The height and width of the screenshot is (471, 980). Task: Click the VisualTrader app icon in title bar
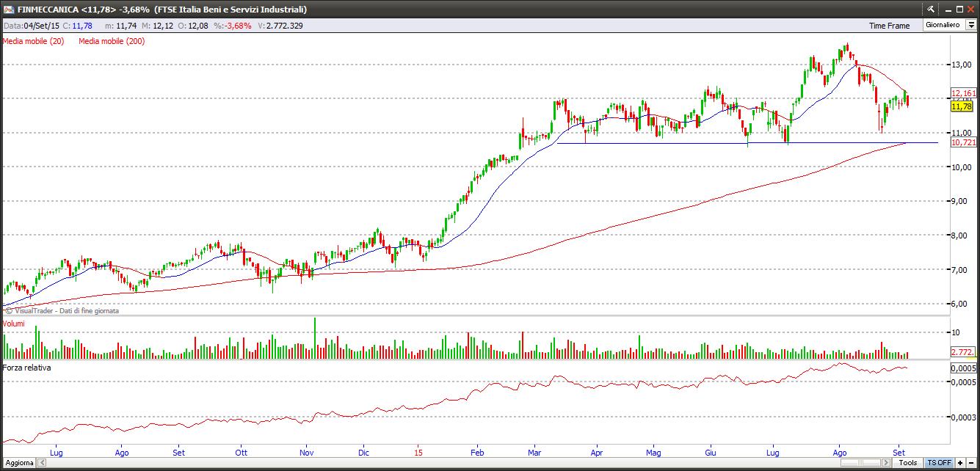click(8, 10)
